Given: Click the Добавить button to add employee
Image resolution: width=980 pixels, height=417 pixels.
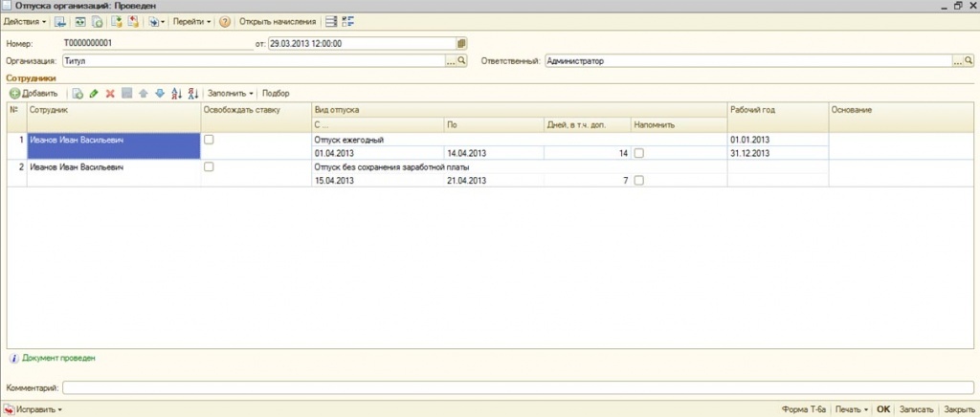Looking at the screenshot, I should [33, 94].
